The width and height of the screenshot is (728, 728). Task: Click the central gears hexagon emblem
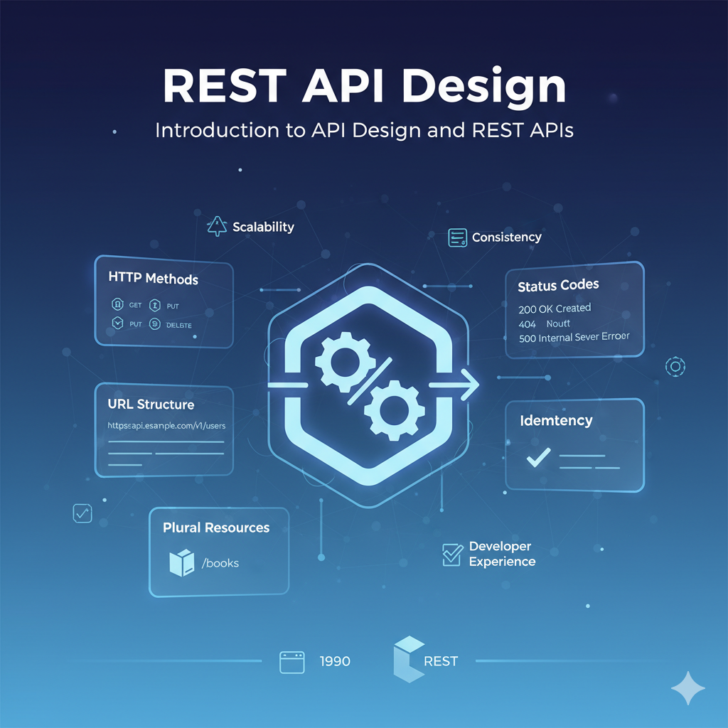(369, 385)
